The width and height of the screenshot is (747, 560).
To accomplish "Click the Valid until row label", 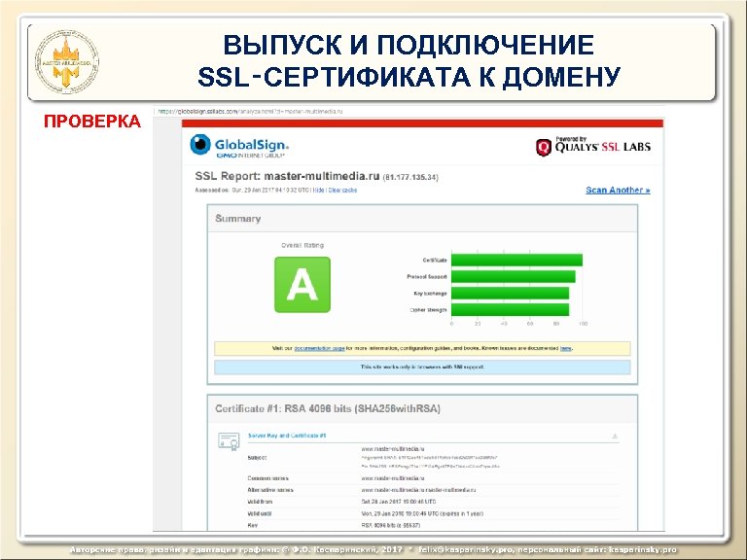I will tap(260, 513).
